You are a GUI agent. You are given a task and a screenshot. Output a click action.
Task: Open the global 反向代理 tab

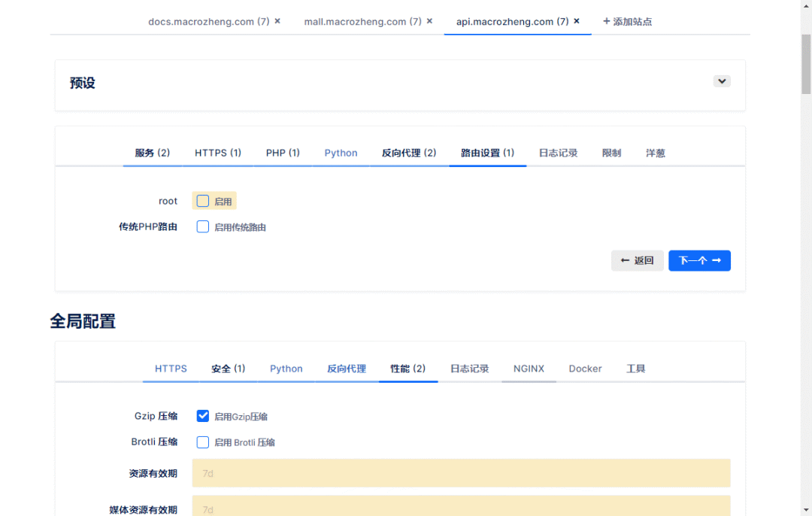pos(347,369)
